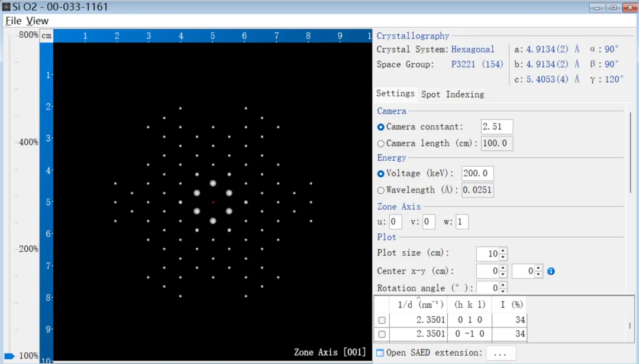Increase Center y value with up arrow
639x364 pixels.
(538, 268)
